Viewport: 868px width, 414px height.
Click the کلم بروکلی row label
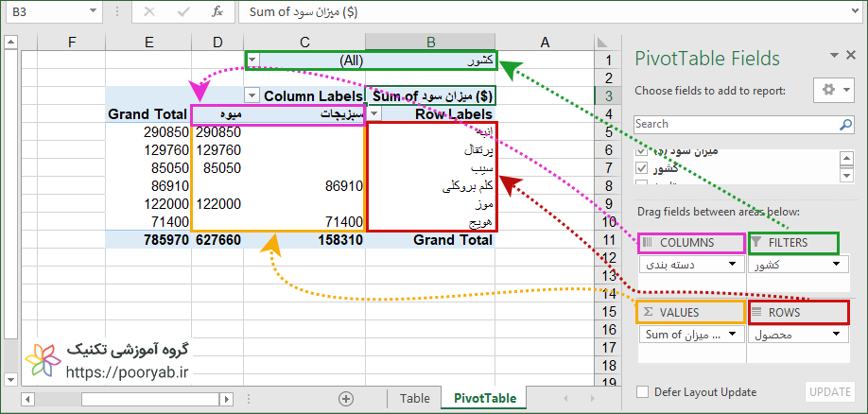[468, 187]
